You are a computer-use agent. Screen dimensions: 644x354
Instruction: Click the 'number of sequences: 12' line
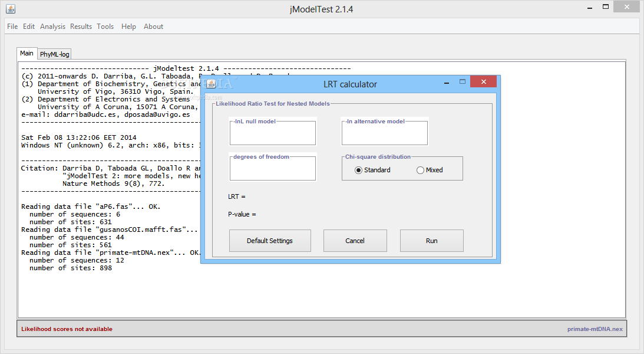pos(77,260)
